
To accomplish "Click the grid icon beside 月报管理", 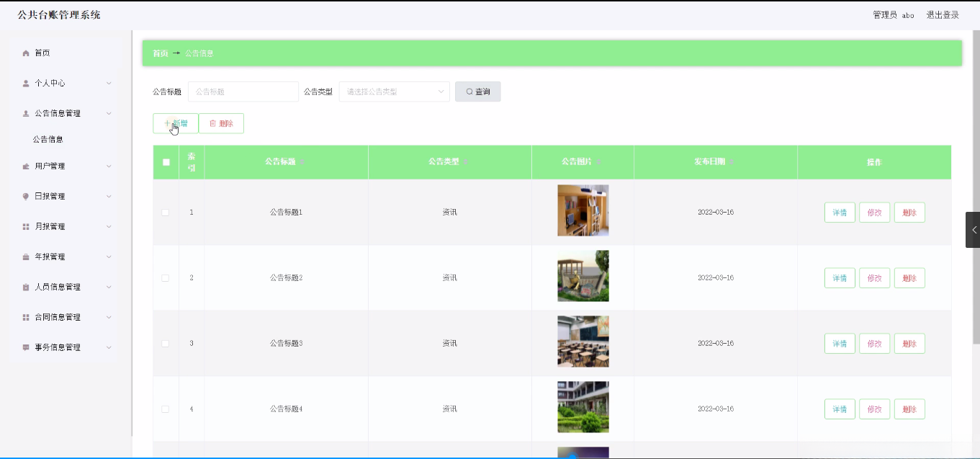I will tap(26, 227).
